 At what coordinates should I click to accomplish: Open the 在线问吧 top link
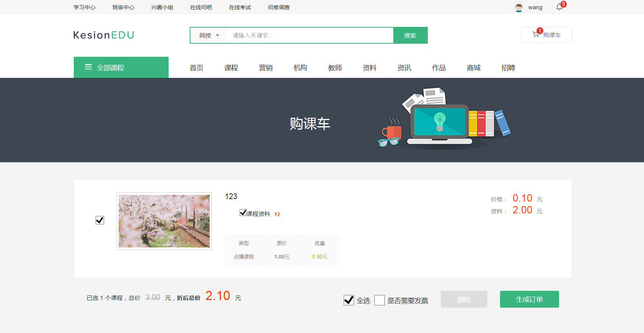(201, 7)
